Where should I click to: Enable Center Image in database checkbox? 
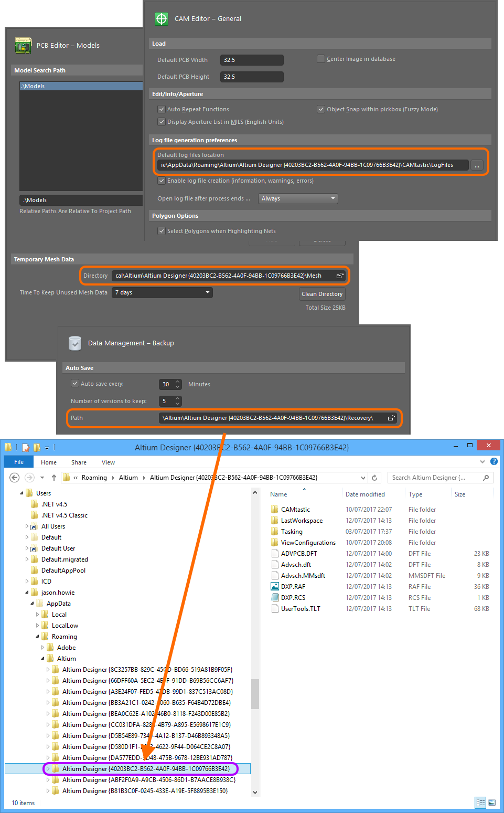(321, 59)
